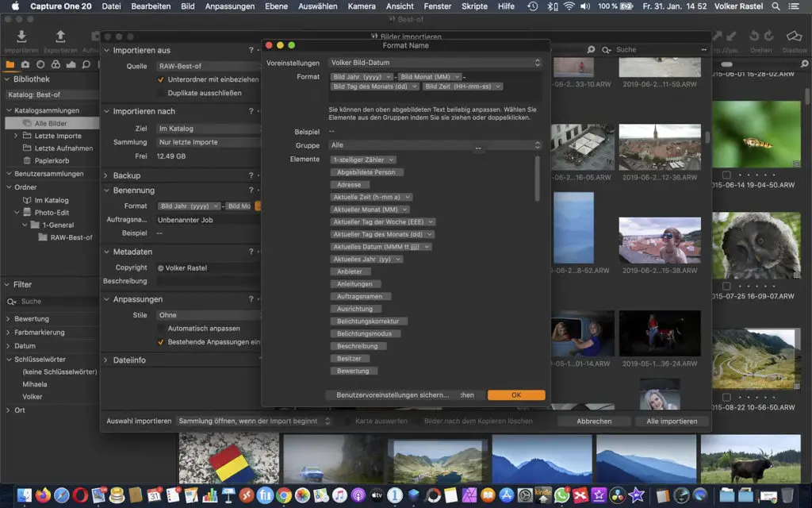
Task: Open the Ebene menu
Action: coord(276,6)
